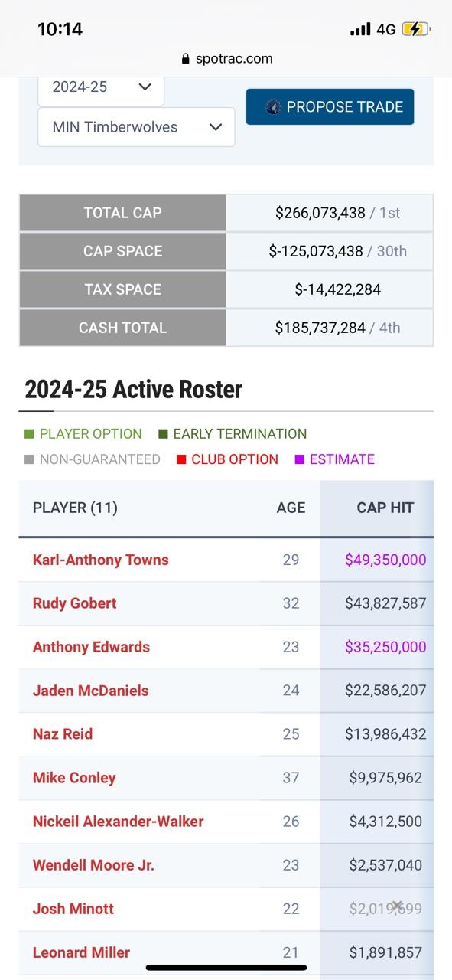Tap the lock icon beside spotrac.com
This screenshot has width=452, height=980.
point(185,59)
